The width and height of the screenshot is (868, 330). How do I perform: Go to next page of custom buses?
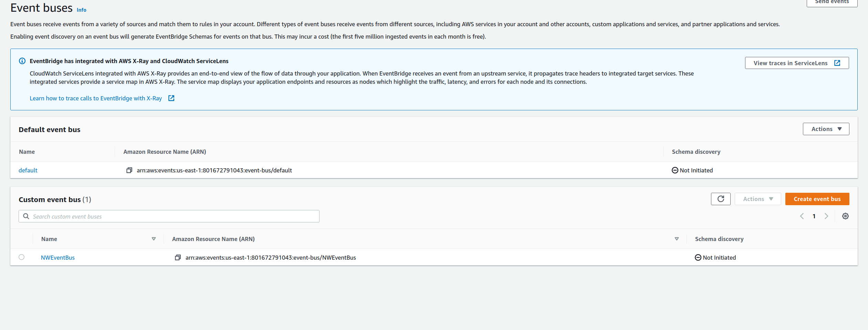pyautogui.click(x=826, y=216)
